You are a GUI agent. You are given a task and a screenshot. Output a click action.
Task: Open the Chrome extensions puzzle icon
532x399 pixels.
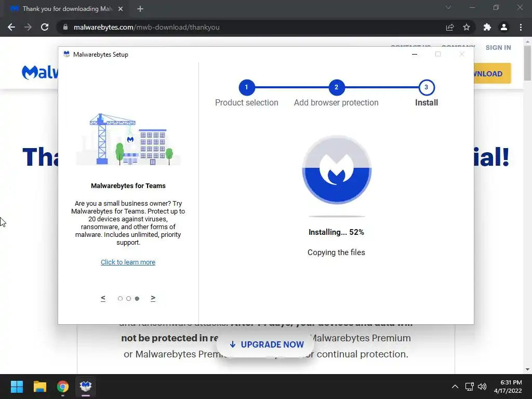[487, 27]
